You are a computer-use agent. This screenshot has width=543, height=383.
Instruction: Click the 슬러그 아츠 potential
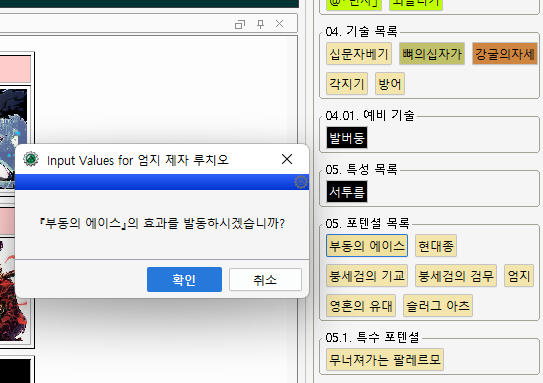click(438, 306)
